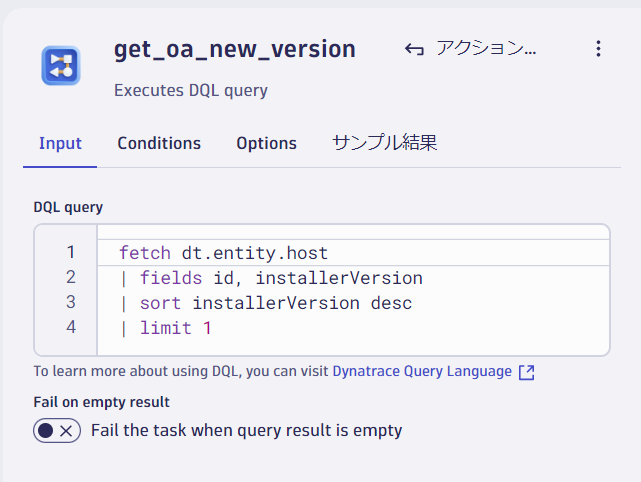
Task: Click the DQL workflow action icon
Action: coord(61,66)
